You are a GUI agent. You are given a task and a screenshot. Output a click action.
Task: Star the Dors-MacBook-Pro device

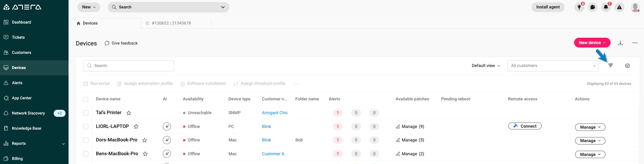click(x=145, y=140)
